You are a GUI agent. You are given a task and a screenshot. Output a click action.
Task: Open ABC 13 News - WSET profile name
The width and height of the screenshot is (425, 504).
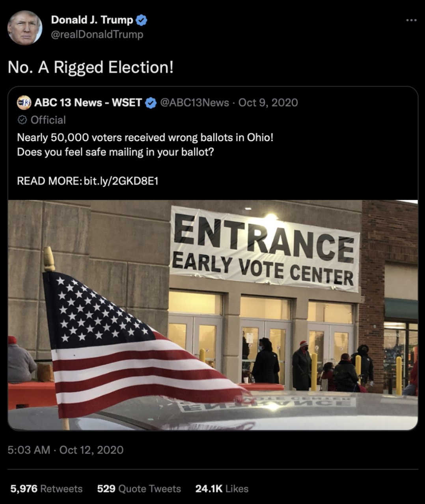pos(88,103)
